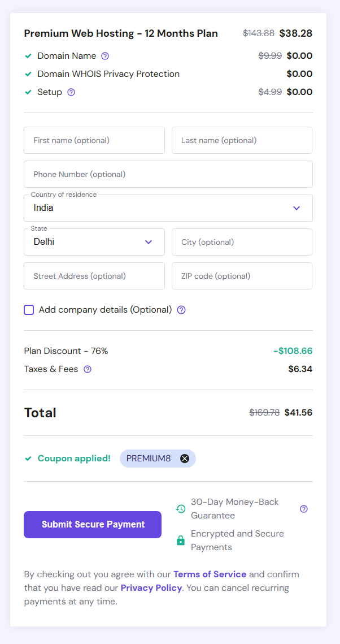
Task: Open the Terms of Service link
Action: (210, 574)
